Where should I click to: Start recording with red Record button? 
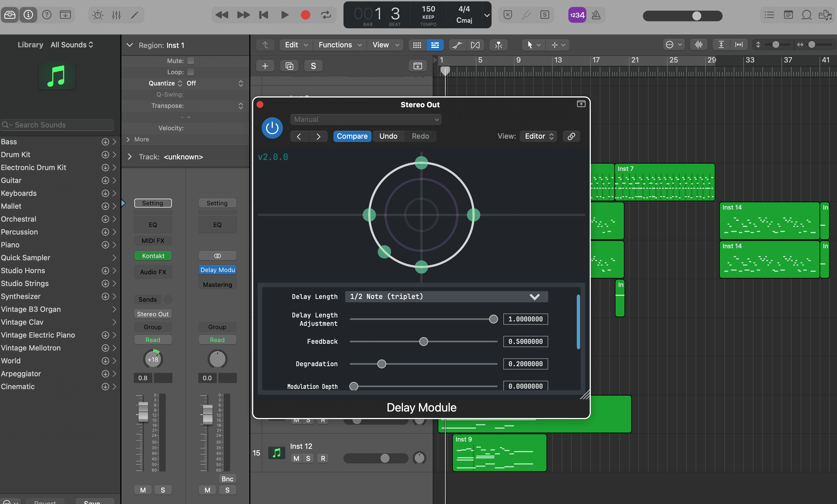tap(305, 15)
